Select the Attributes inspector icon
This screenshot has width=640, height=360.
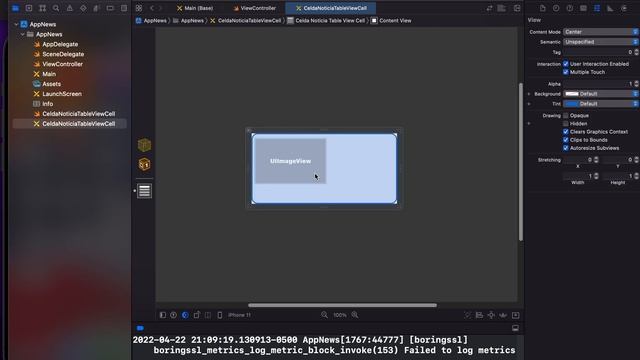point(597,8)
